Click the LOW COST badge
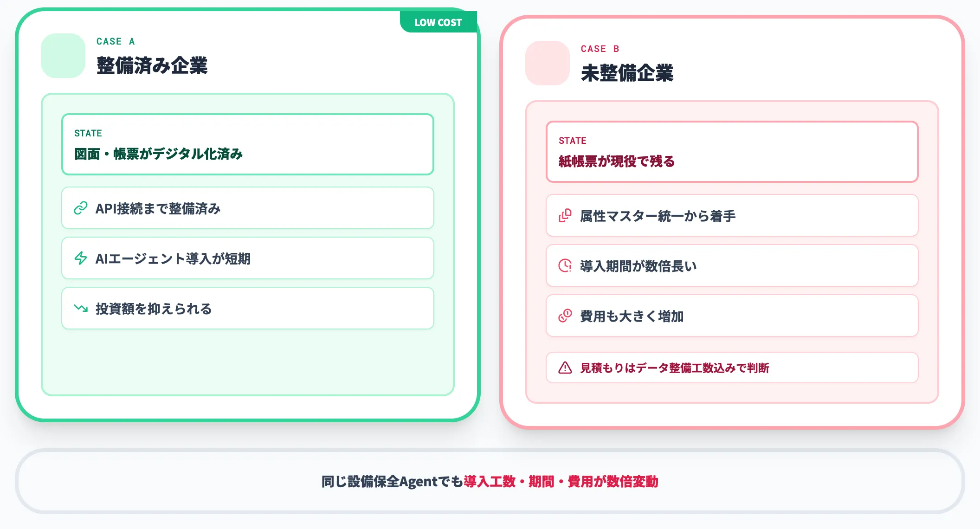Image resolution: width=980 pixels, height=529 pixels. 438,22
